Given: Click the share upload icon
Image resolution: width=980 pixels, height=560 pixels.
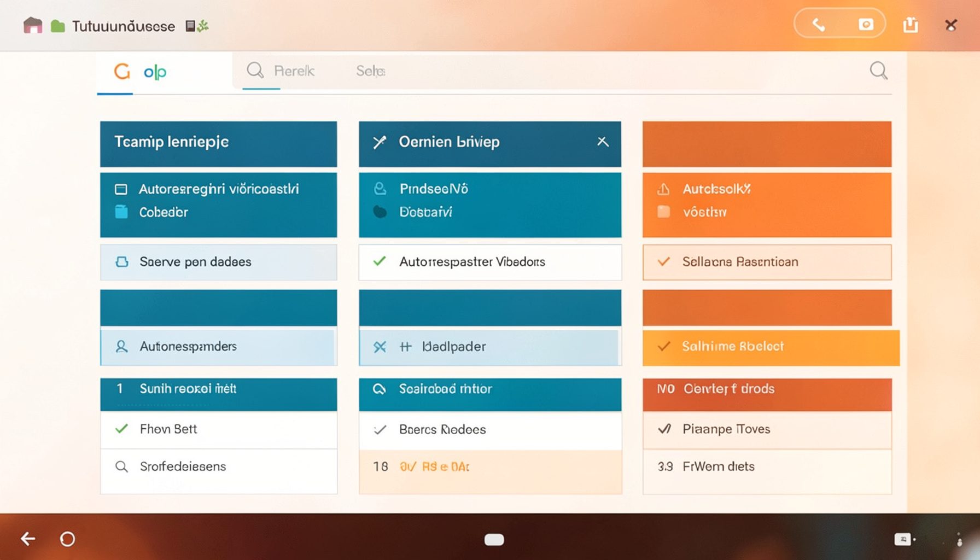Looking at the screenshot, I should 911,25.
